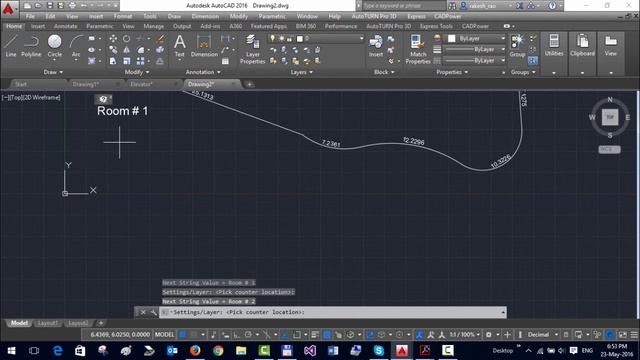Image resolution: width=640 pixels, height=360 pixels.
Task: Expand the Annotation panel
Action: (203, 72)
